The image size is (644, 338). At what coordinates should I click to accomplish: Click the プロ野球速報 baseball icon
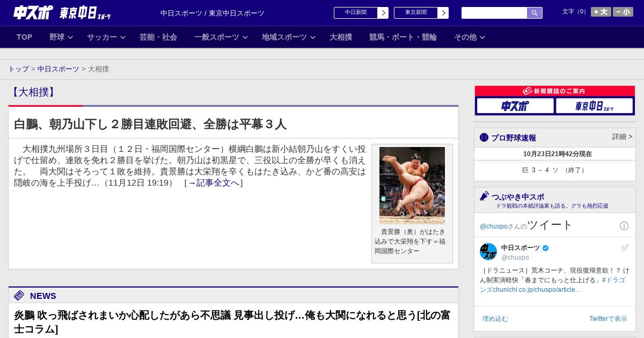tap(484, 137)
